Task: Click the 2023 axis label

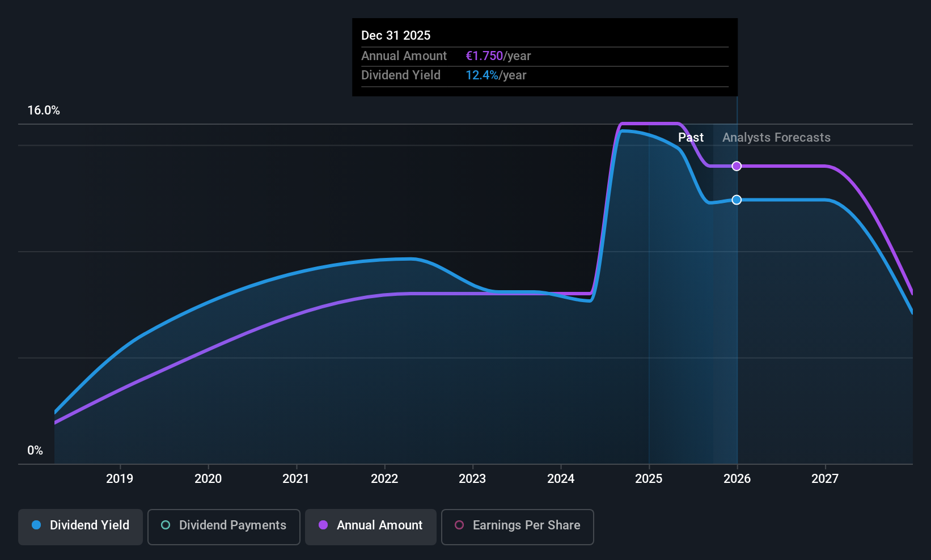Action: tap(472, 479)
